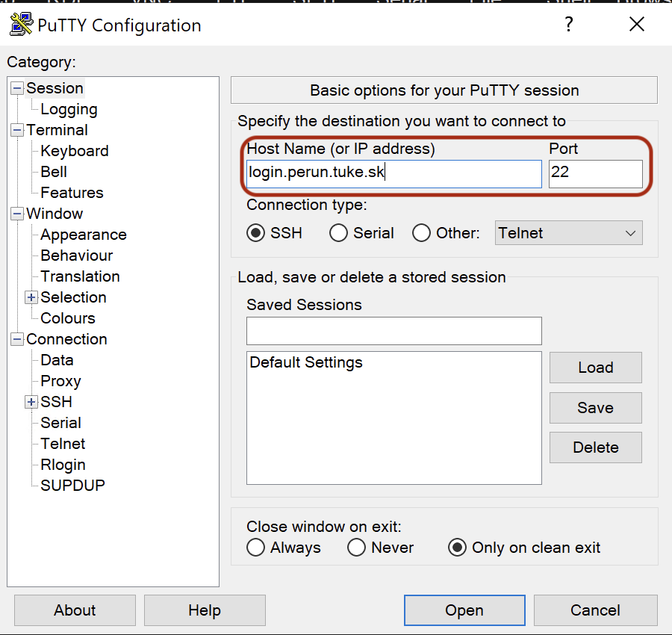Select the Logging category

(x=69, y=108)
